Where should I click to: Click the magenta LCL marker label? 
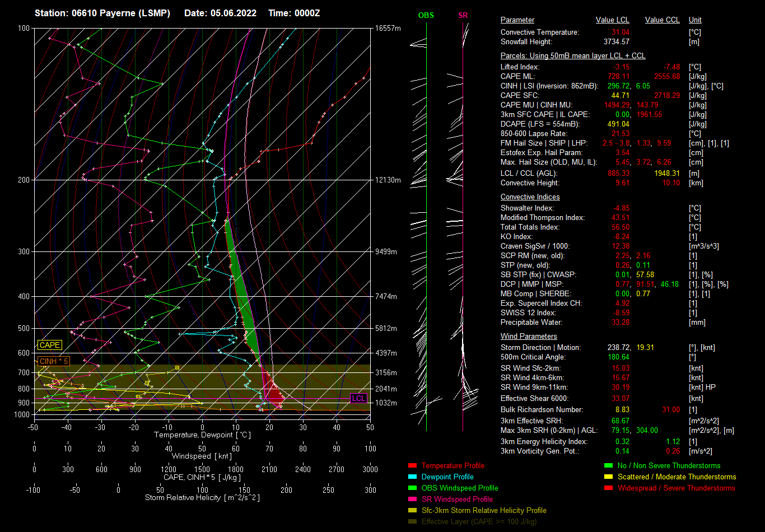(x=358, y=398)
